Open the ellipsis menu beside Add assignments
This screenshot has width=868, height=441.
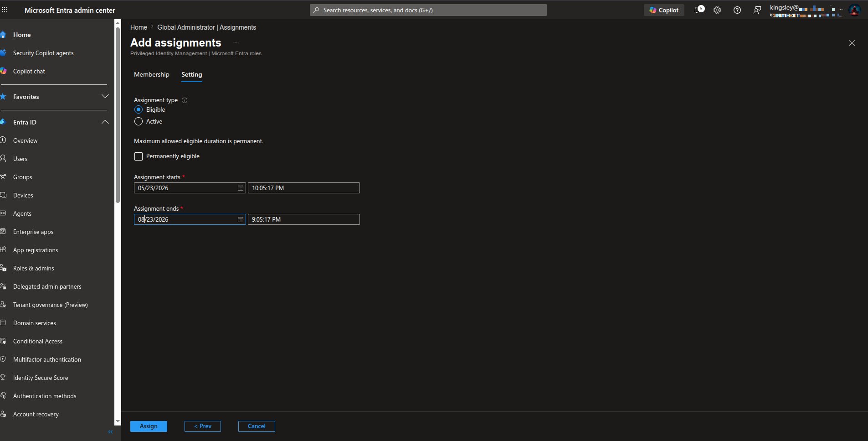(236, 43)
